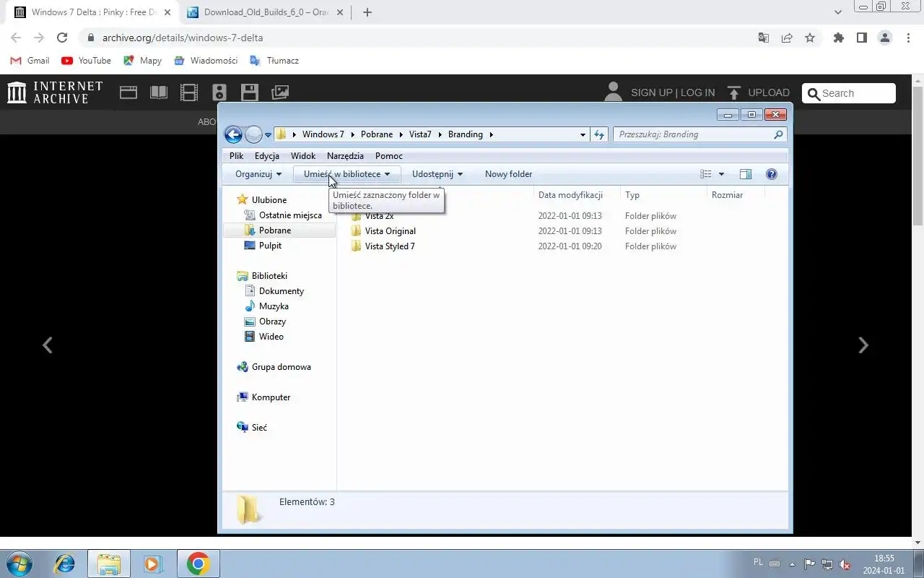Select Komputer in navigation pane

point(271,397)
